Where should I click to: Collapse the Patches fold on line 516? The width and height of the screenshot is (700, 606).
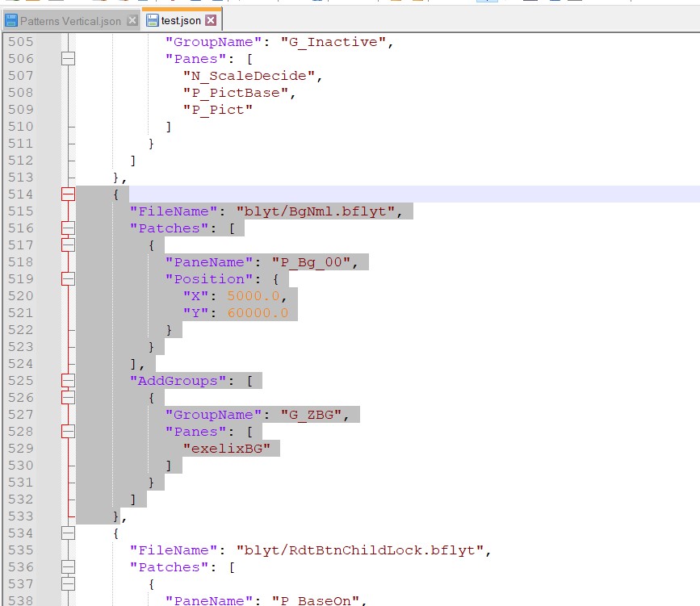pyautogui.click(x=68, y=228)
